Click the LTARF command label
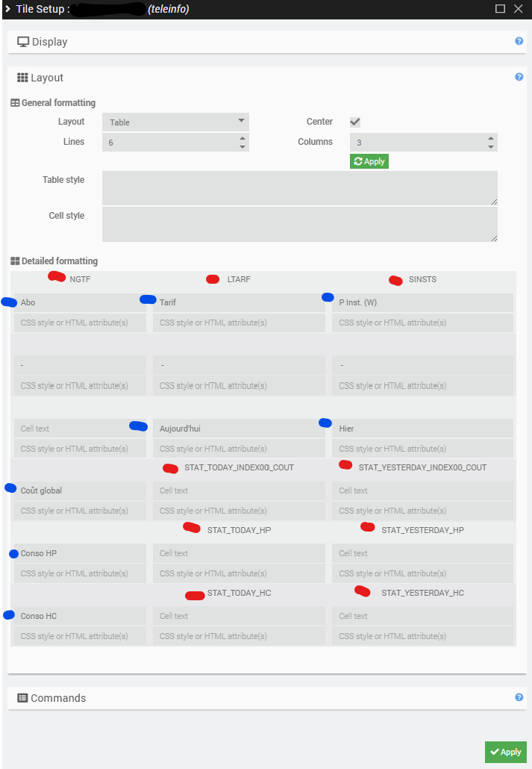This screenshot has height=769, width=532. pos(239,279)
